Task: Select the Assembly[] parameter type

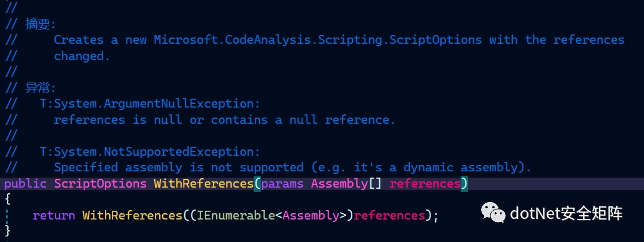Action: [346, 184]
